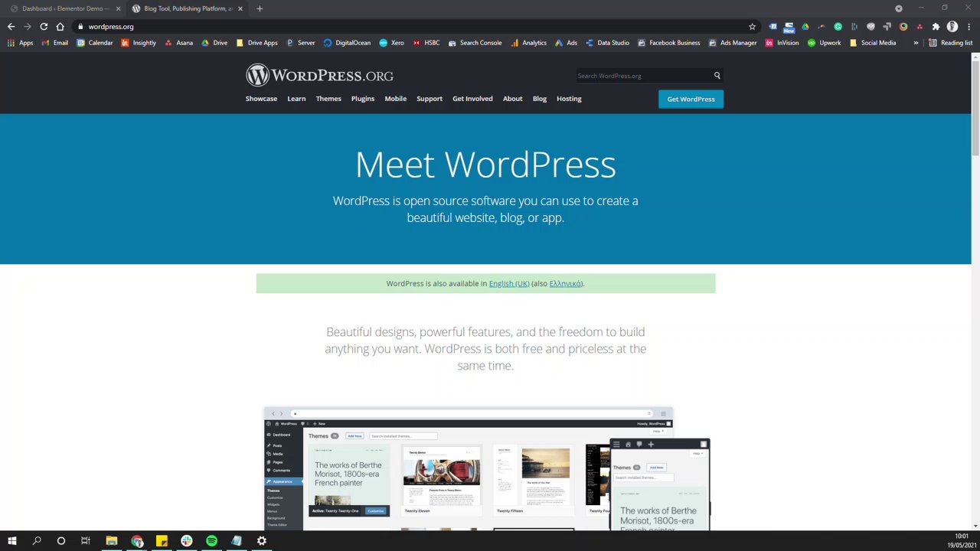The width and height of the screenshot is (980, 551).
Task: Follow the English (UK) link
Action: [509, 284]
